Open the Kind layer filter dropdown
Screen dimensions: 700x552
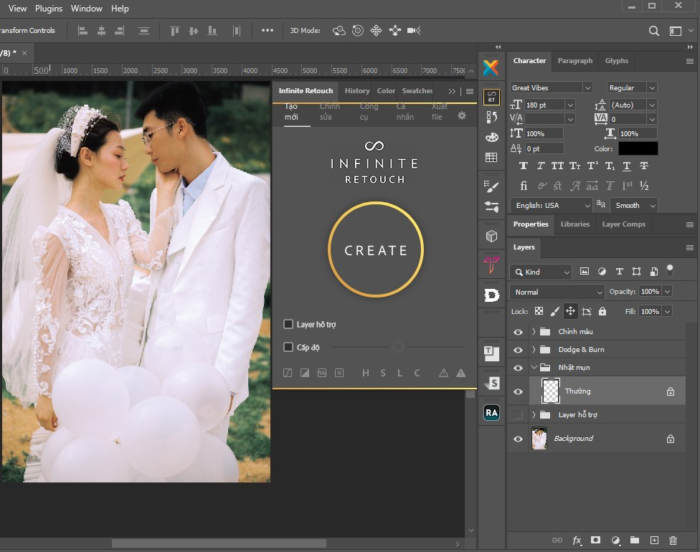[541, 272]
